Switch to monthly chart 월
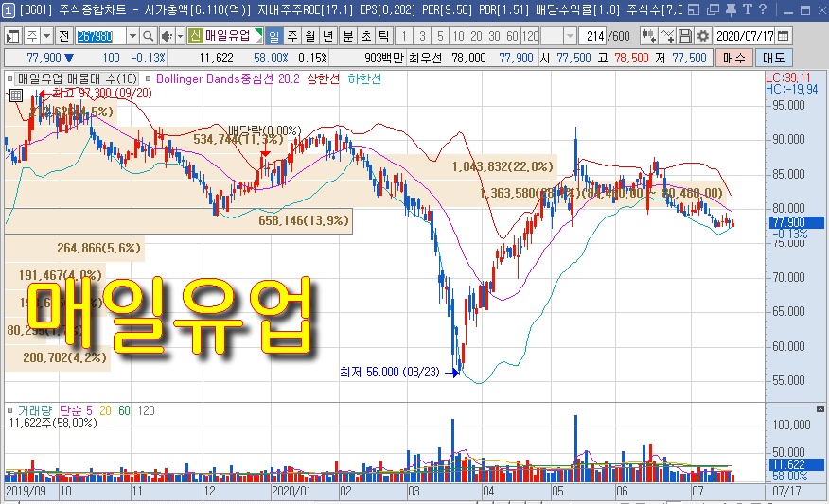This screenshot has width=829, height=504. click(309, 37)
